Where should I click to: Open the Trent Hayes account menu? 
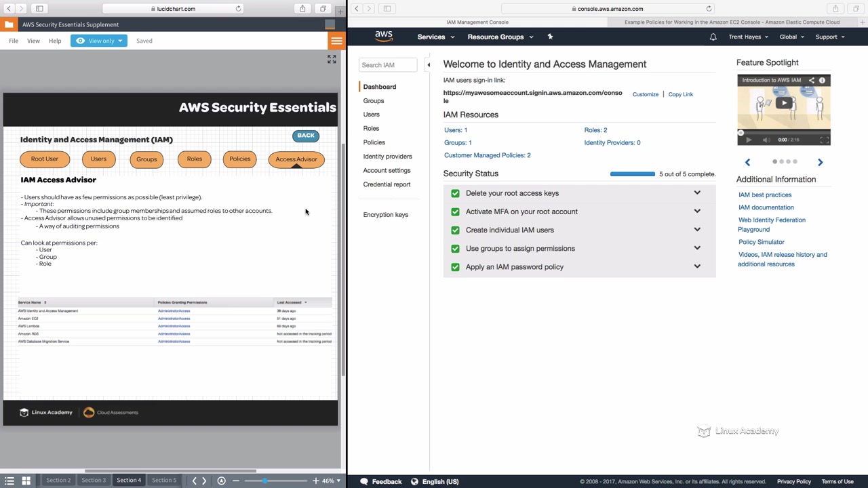749,37
